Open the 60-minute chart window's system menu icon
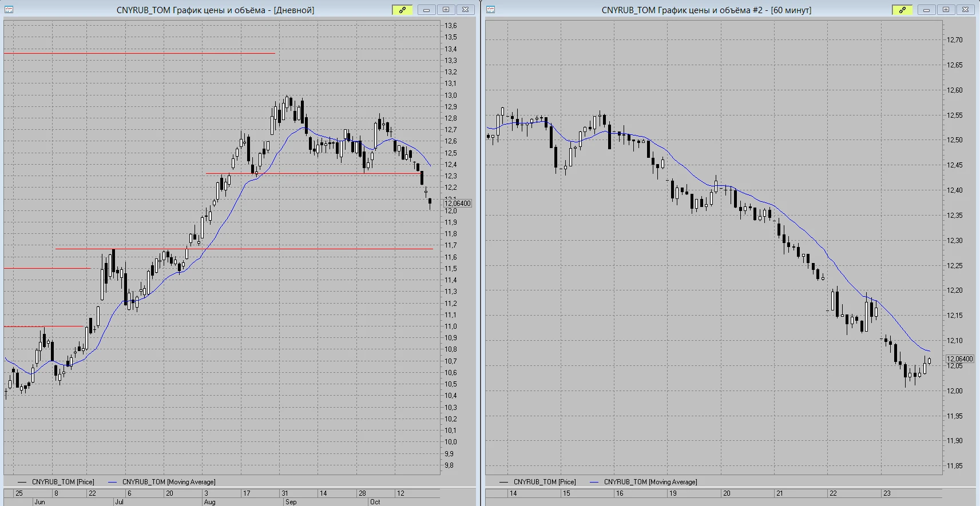The width and height of the screenshot is (980, 506). (491, 10)
